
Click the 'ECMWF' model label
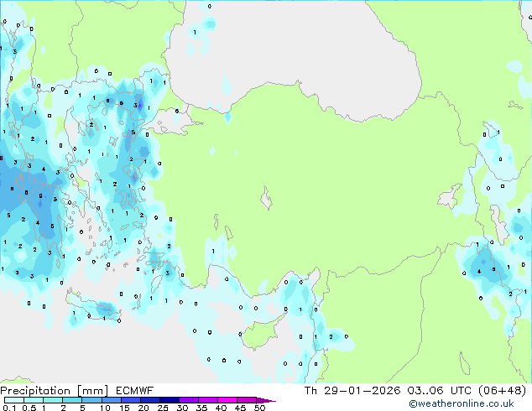(135, 391)
